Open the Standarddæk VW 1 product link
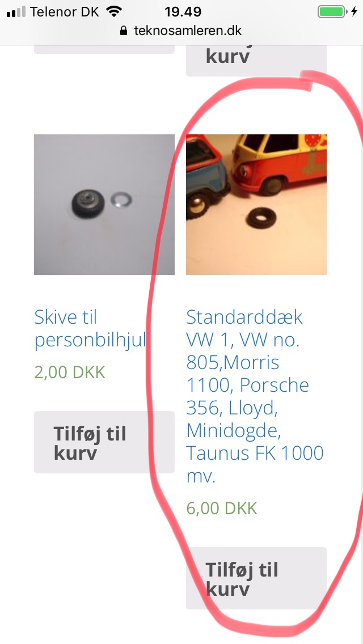This screenshot has height=644, width=363. coord(255,397)
